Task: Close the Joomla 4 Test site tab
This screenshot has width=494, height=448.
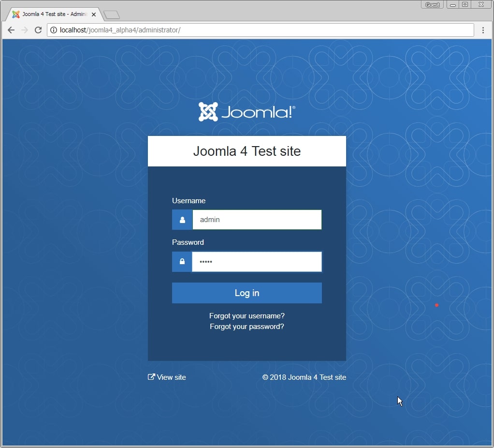Action: pyautogui.click(x=94, y=15)
